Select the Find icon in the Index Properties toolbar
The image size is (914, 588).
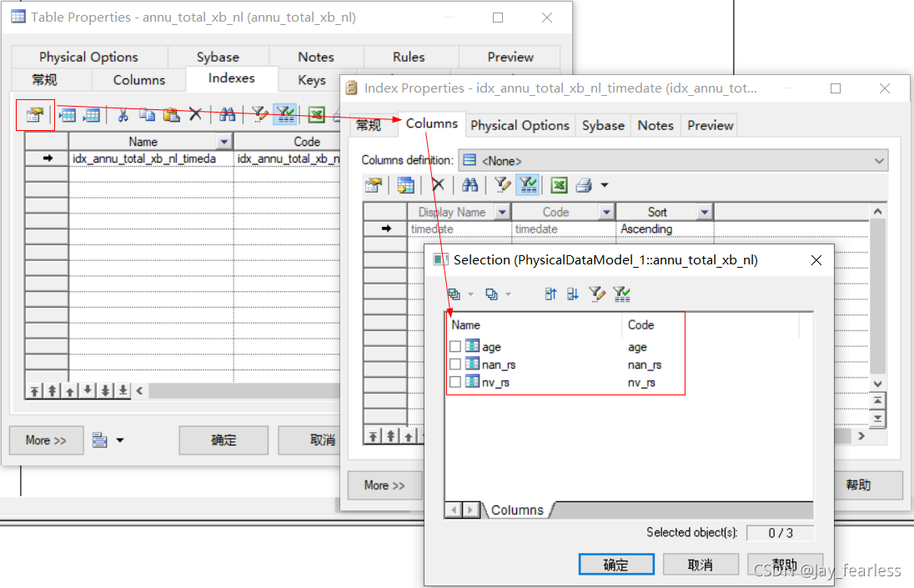point(470,184)
